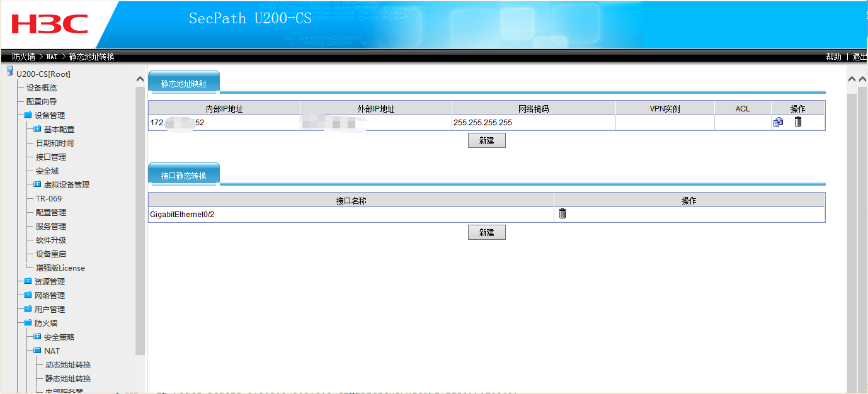Click the U200-CS[Root] device icon
Image resolution: width=868 pixels, height=394 pixels.
10,70
